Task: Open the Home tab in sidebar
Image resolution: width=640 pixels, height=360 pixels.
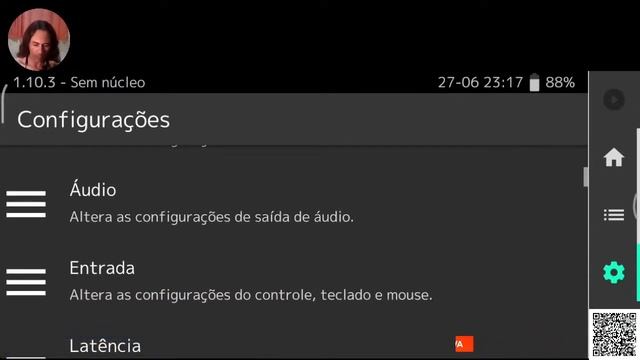Action: pyautogui.click(x=613, y=158)
